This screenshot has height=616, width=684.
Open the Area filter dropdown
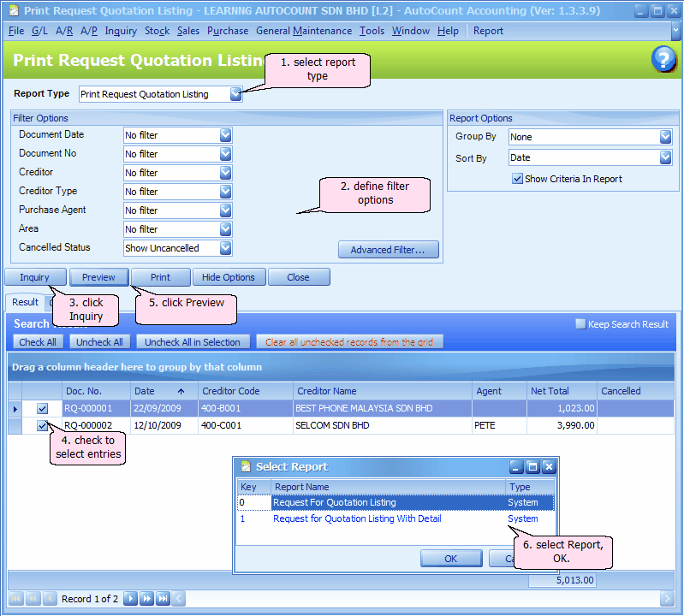coord(225,229)
